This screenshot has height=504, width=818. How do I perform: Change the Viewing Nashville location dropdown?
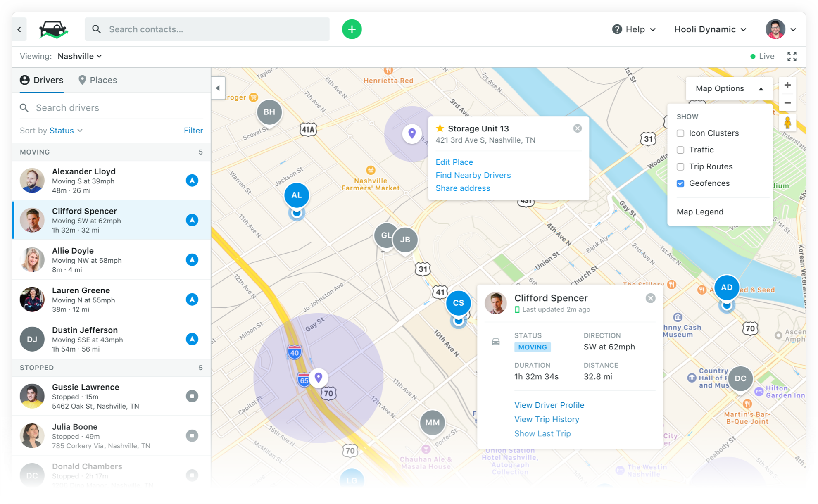tap(80, 56)
